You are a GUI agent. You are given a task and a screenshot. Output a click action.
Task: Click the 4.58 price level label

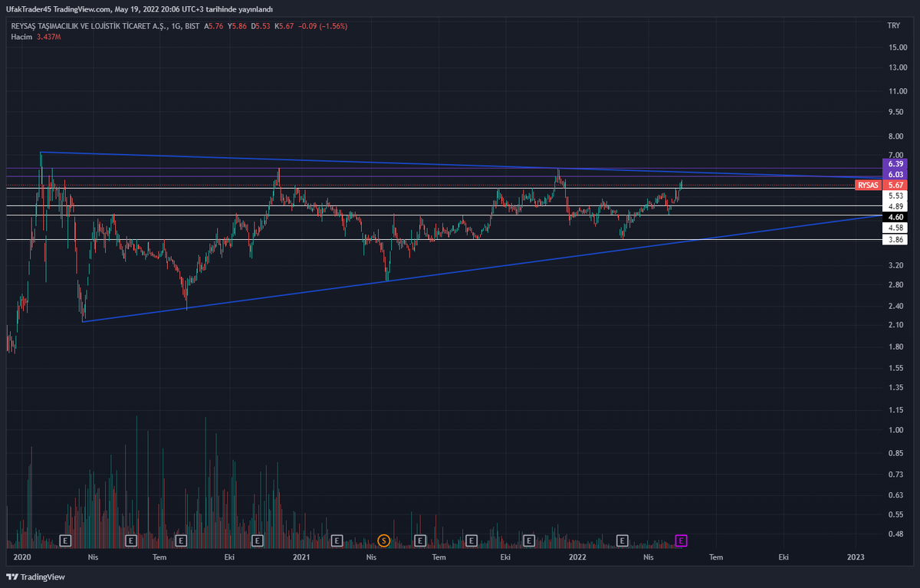pos(895,228)
